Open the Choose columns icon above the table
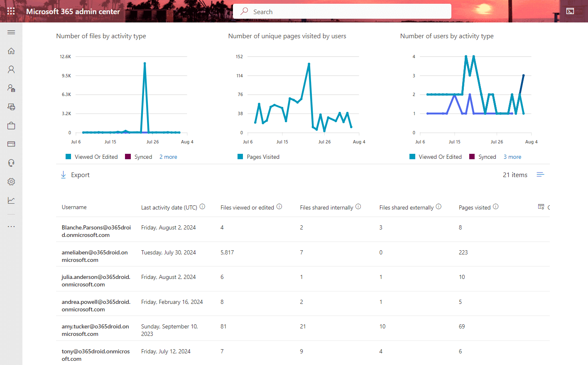 coord(541,207)
